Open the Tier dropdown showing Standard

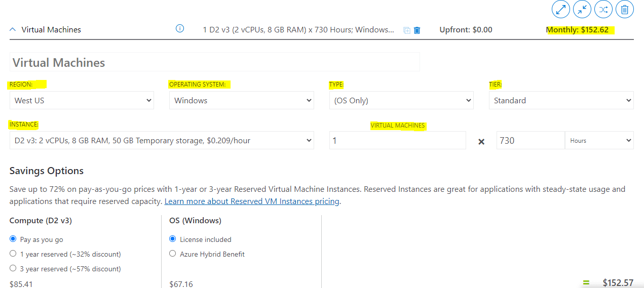click(x=561, y=100)
